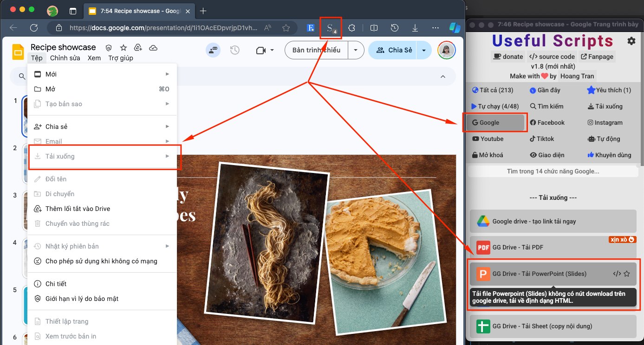Expand the Bản trình chiếu dropdown arrow
The width and height of the screenshot is (644, 345).
[356, 50]
